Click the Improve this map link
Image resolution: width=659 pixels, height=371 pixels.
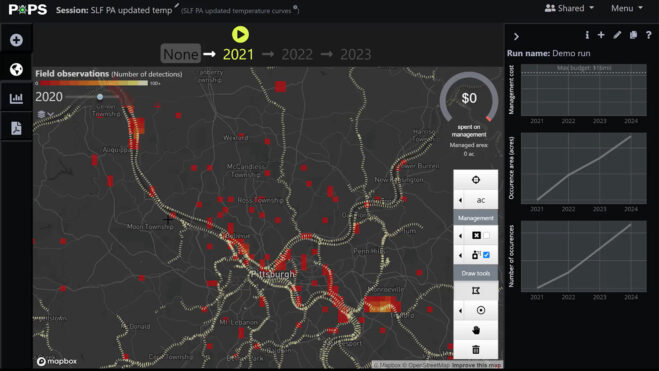(x=477, y=365)
